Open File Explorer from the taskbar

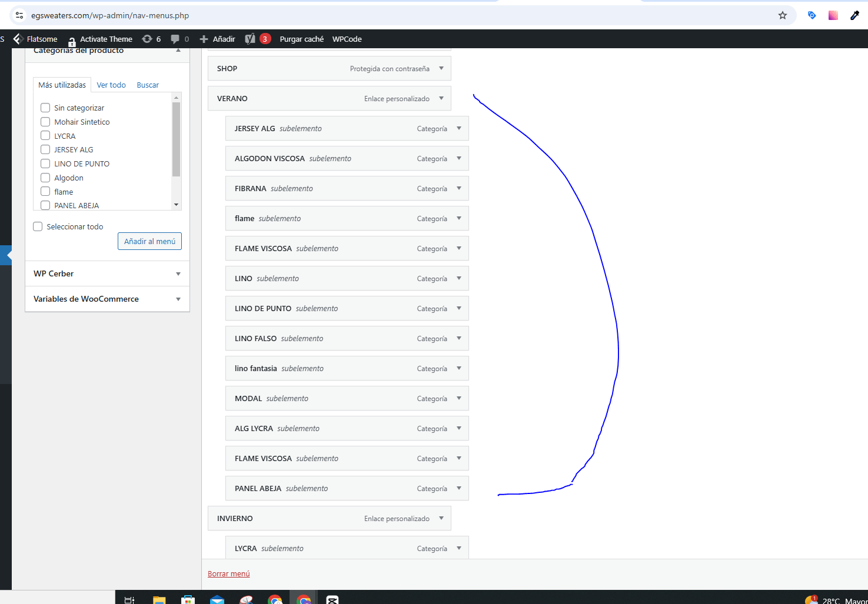pyautogui.click(x=159, y=599)
